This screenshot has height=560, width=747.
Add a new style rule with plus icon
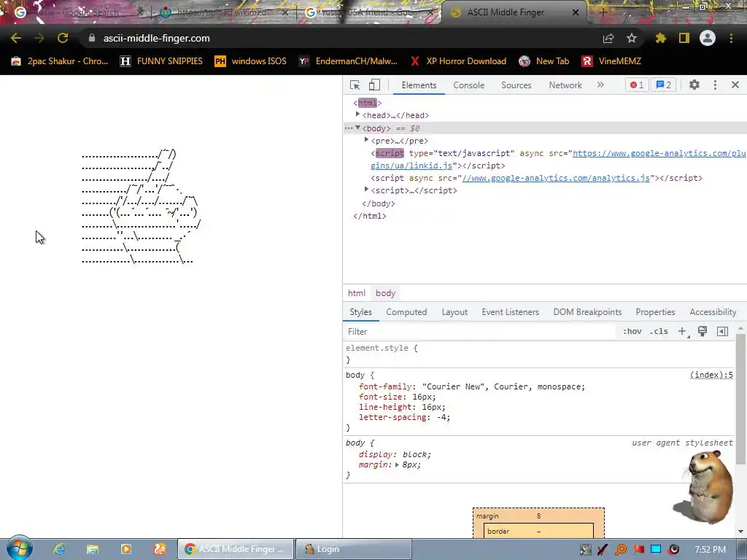coord(682,332)
